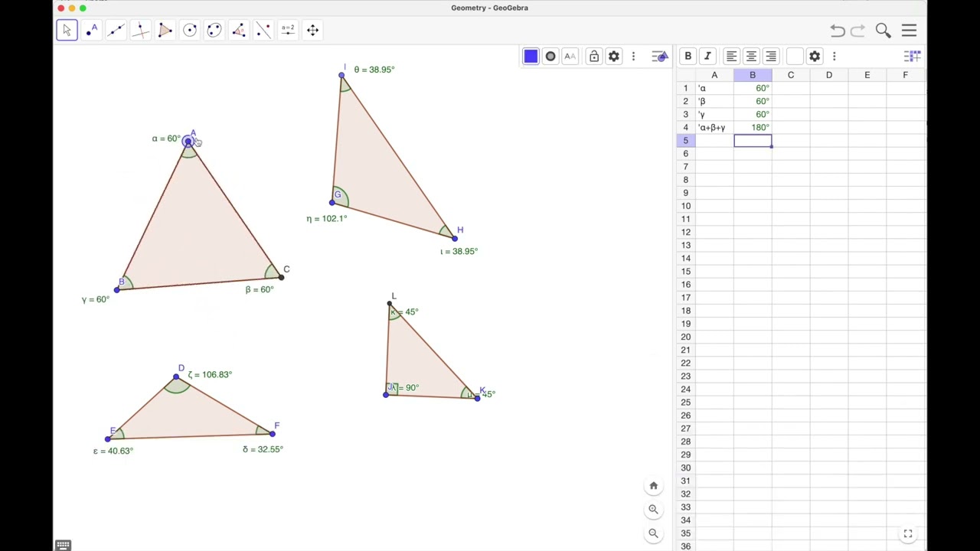Select the Polygon tool
The width and height of the screenshot is (980, 551).
click(165, 30)
